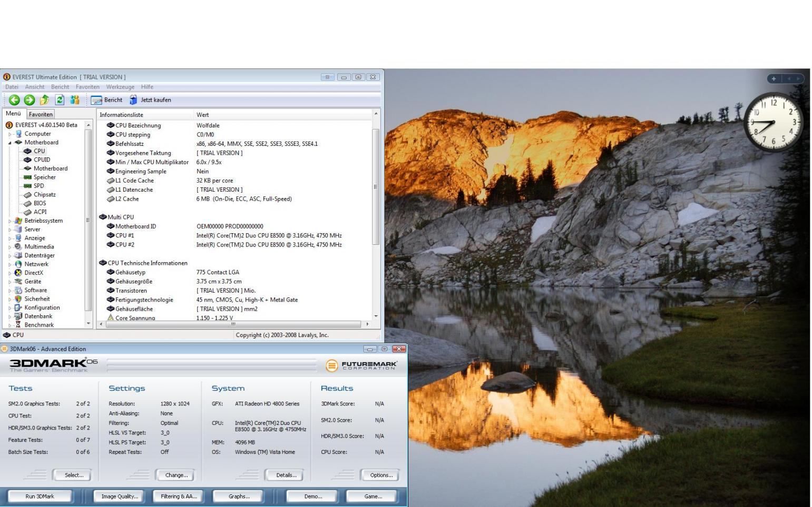This screenshot has width=812, height=507.
Task: Open the Bericht menu in menu bar
Action: click(x=60, y=87)
